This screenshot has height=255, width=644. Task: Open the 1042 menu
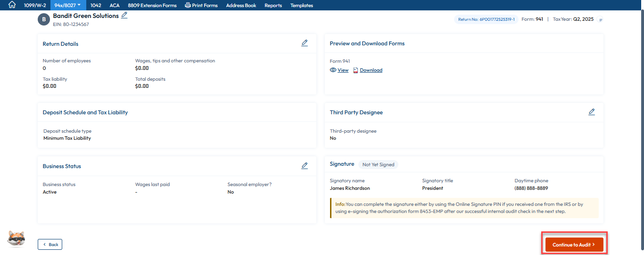point(96,5)
